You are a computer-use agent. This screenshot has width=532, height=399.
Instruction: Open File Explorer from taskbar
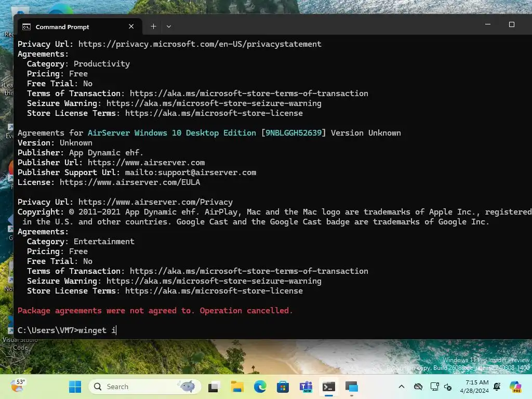237,387
